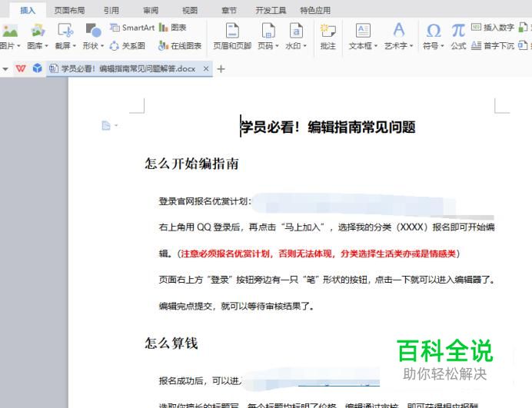Expand the 图片 dropdown arrow

coord(19,46)
